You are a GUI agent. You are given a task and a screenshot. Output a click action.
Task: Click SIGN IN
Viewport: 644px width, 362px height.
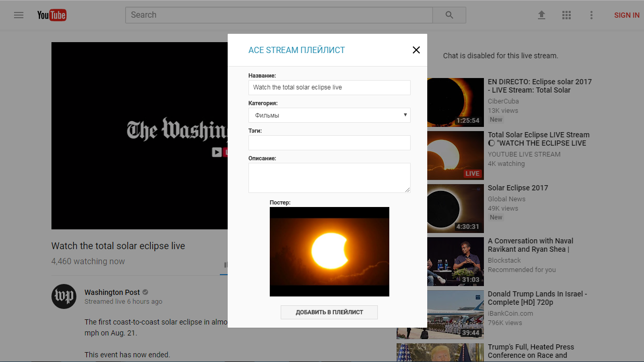click(626, 15)
